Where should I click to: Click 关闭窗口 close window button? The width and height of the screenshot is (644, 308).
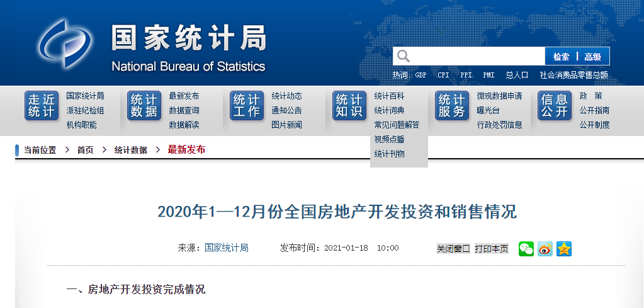453,249
